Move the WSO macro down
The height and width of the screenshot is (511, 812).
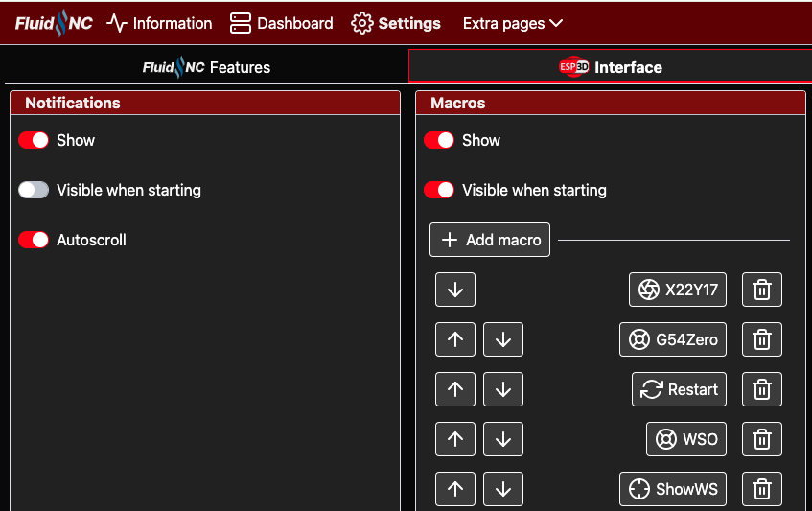(503, 439)
